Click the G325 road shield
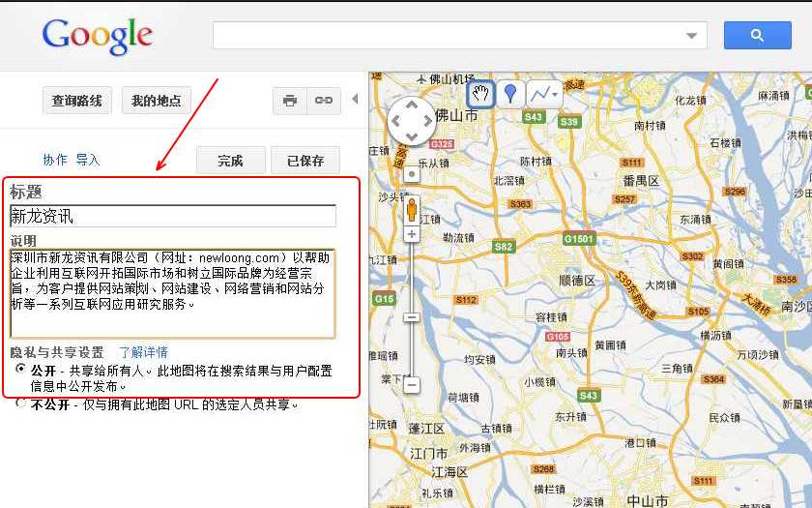This screenshot has width=812, height=508. coord(442,144)
